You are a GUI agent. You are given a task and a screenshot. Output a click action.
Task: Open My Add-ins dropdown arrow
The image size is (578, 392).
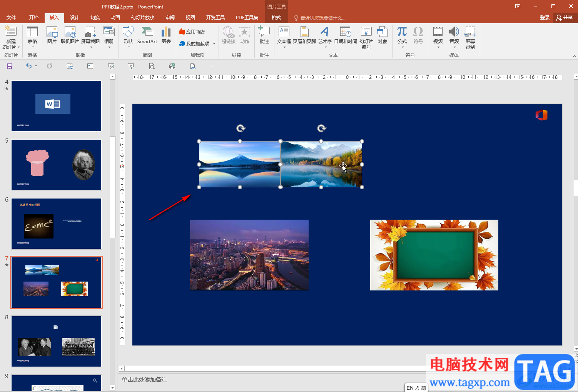coord(214,44)
